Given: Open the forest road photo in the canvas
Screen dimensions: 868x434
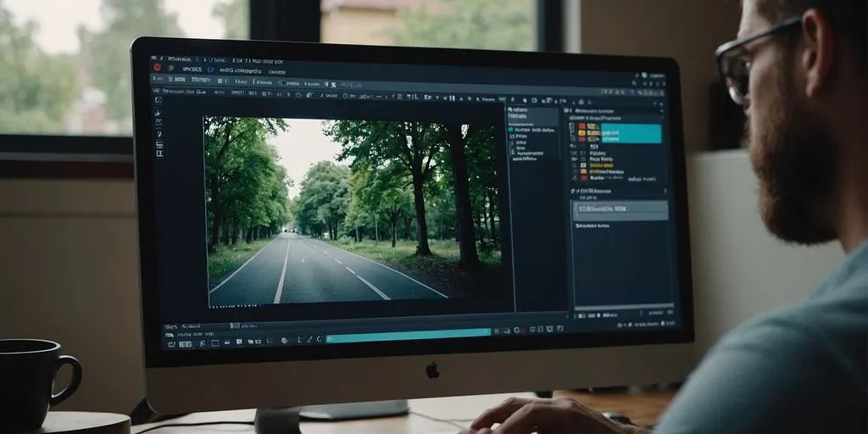Looking at the screenshot, I should [353, 211].
